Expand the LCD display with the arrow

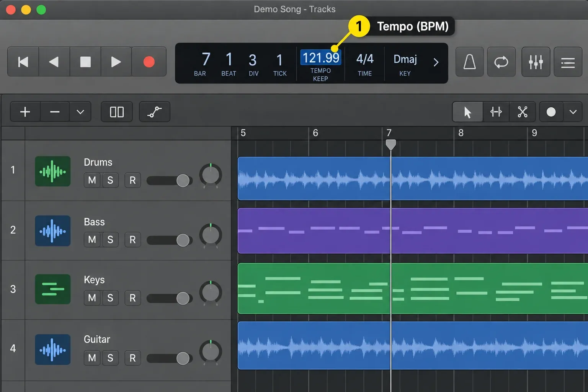tap(436, 62)
